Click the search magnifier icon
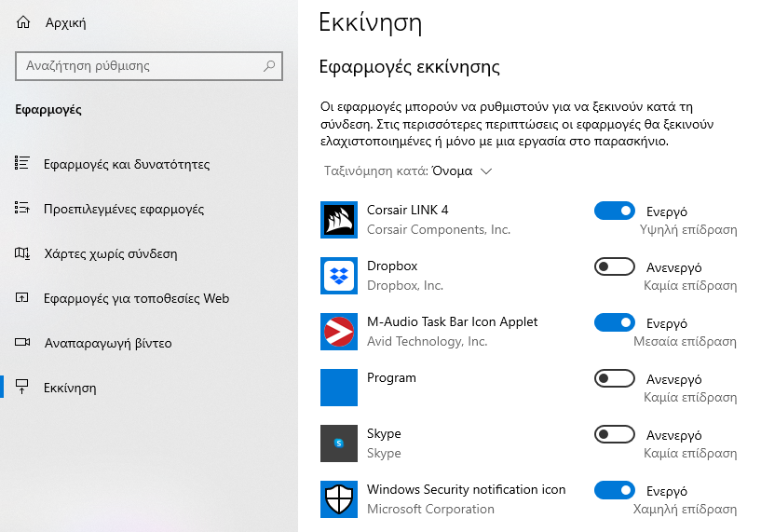This screenshot has height=532, width=761. click(x=269, y=65)
